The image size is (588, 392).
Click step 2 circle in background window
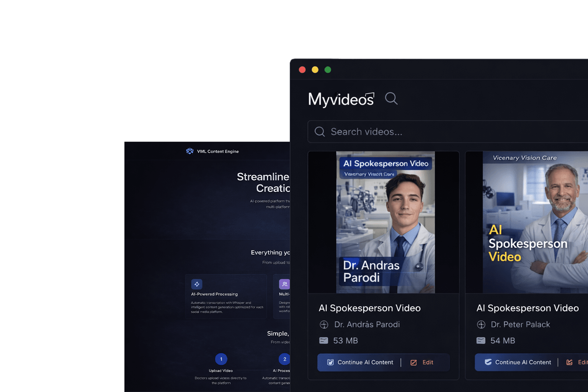(284, 359)
